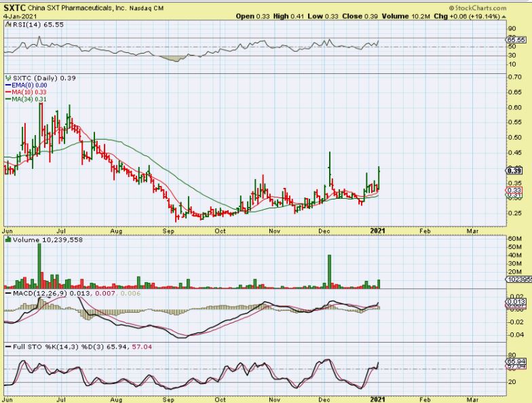Click the line marker before Full STO
The width and height of the screenshot is (532, 403).
click(x=8, y=347)
